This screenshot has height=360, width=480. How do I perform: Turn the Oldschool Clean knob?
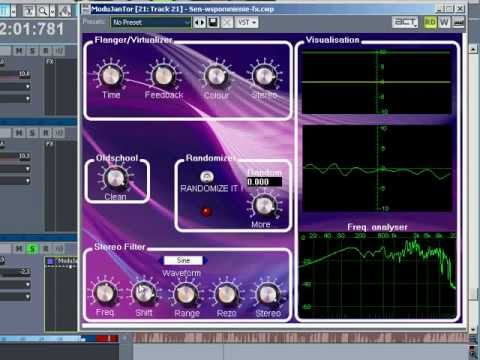tap(115, 178)
